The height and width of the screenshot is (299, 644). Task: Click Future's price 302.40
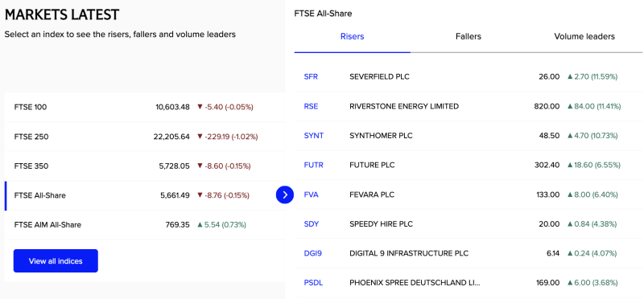[547, 165]
